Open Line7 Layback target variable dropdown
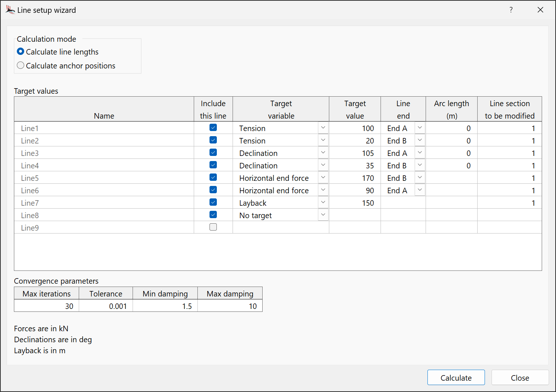Image resolution: width=556 pixels, height=392 pixels. click(323, 202)
